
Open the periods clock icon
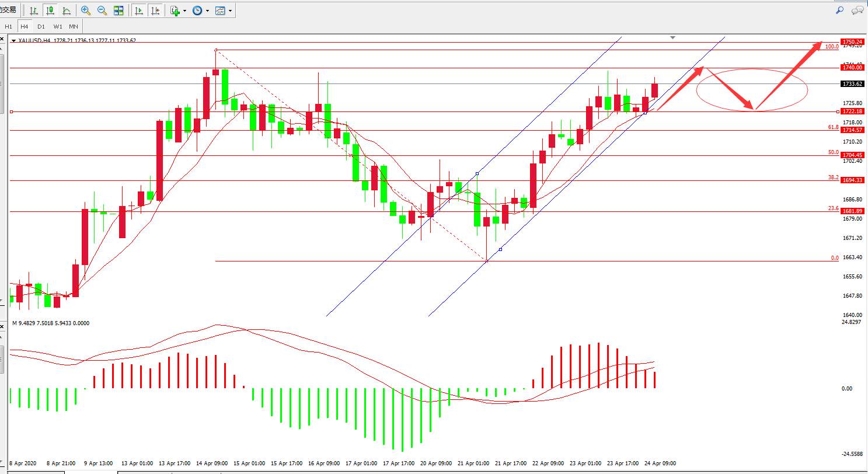[x=197, y=11]
